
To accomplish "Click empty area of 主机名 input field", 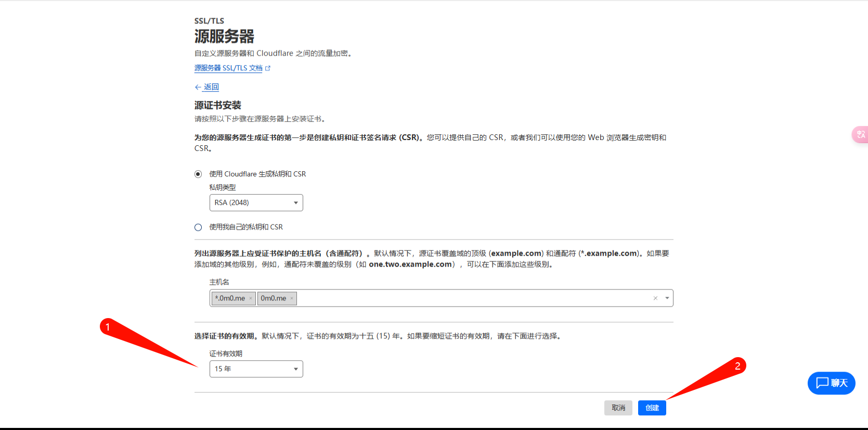I will click(468, 298).
